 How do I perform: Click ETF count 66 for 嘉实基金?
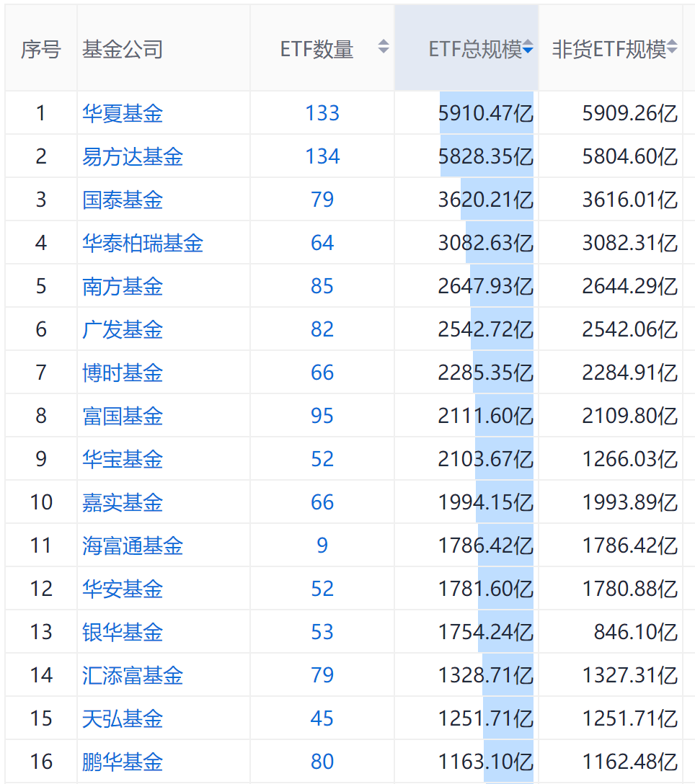[x=322, y=502]
